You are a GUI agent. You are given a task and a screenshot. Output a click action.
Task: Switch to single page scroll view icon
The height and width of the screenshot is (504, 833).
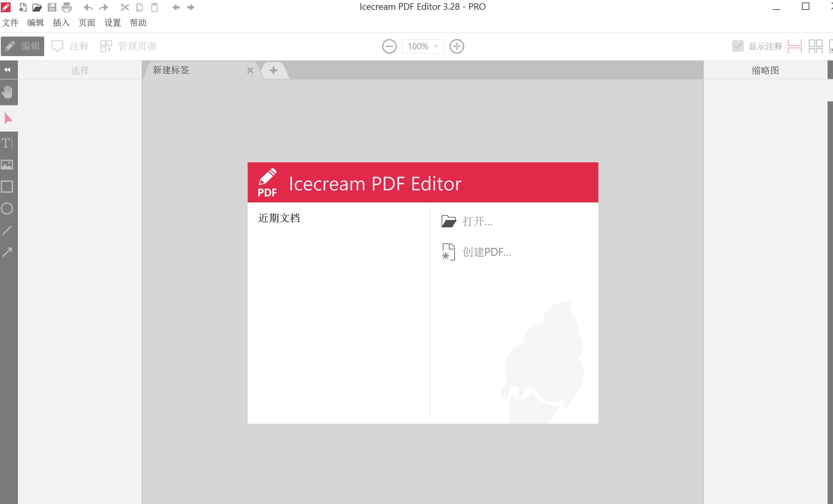795,46
